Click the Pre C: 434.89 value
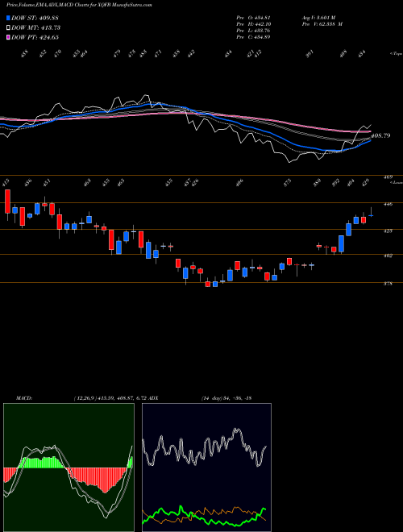403x532 pixels. 253,37
